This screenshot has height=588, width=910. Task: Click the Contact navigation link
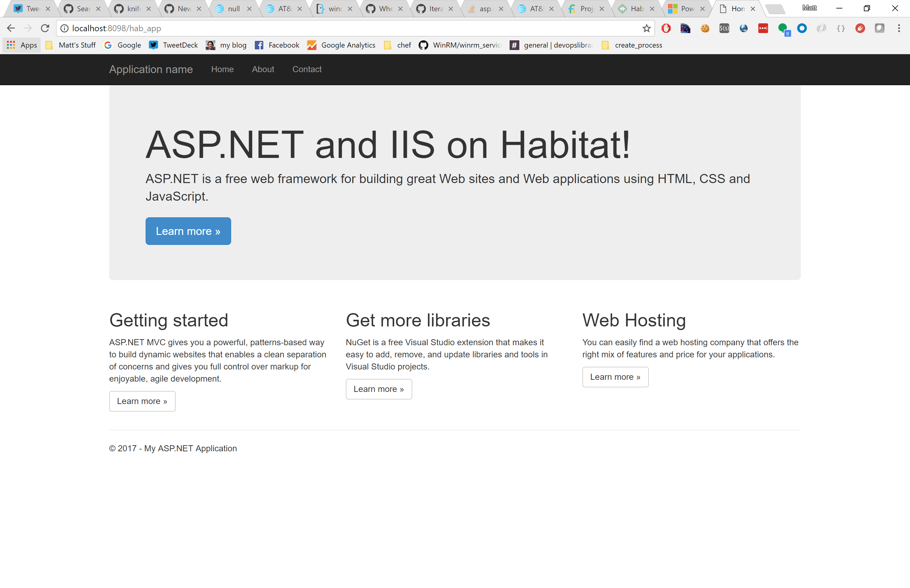tap(306, 69)
